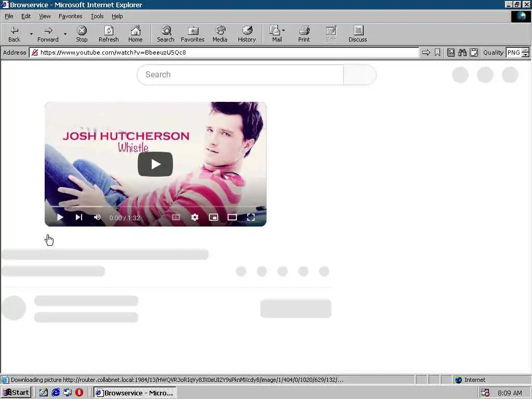Open the Back button history dropdown arrow
The image size is (532, 399).
click(31, 34)
